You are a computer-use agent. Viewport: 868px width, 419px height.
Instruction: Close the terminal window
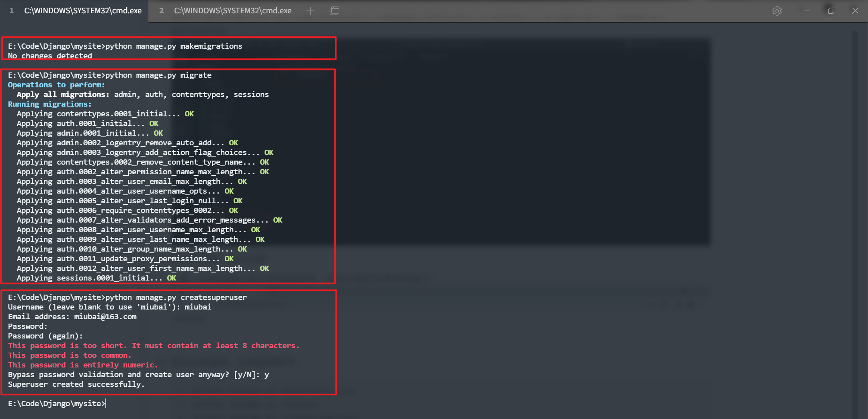[x=855, y=11]
